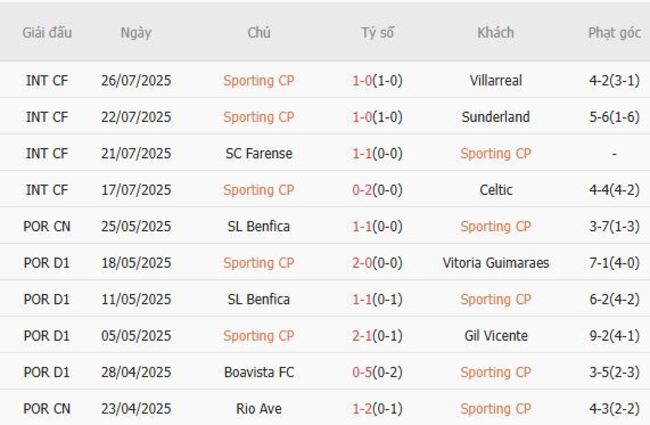Click Sporting CP in the 26/07/2025 row

click(x=258, y=80)
